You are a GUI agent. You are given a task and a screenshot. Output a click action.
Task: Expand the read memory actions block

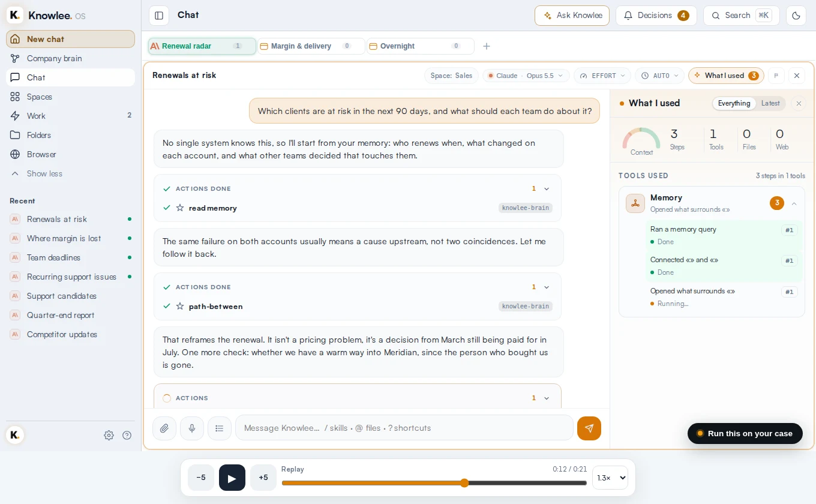(546, 188)
